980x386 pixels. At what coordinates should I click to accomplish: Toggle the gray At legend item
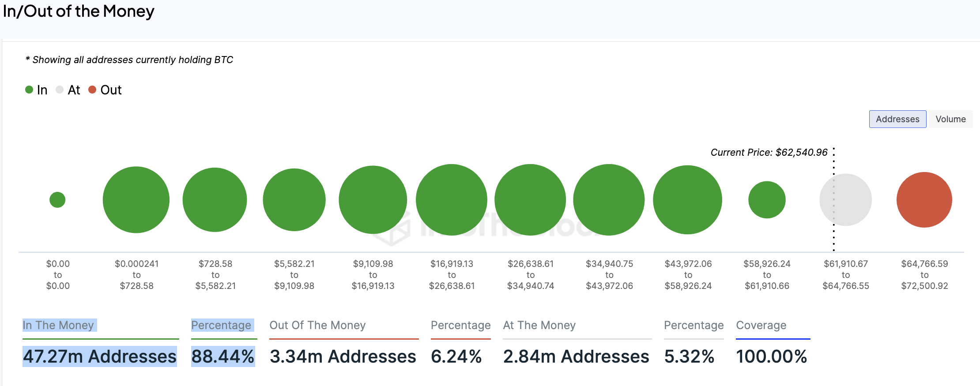(68, 90)
